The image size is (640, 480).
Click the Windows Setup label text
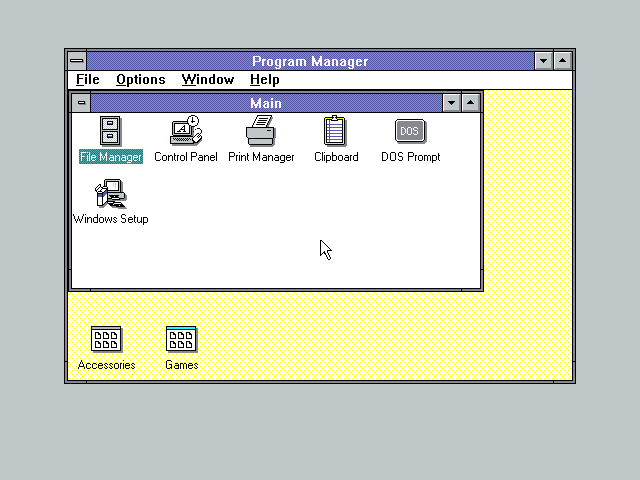[x=111, y=219]
